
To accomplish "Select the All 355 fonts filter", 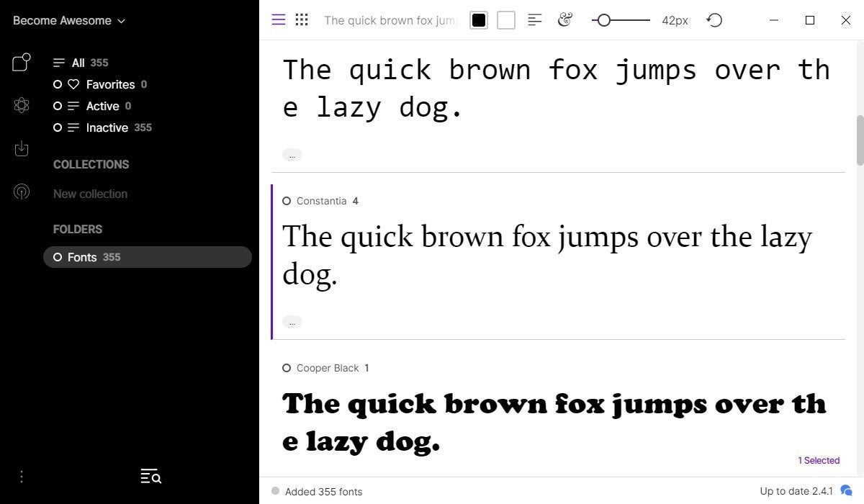I will tap(81, 63).
